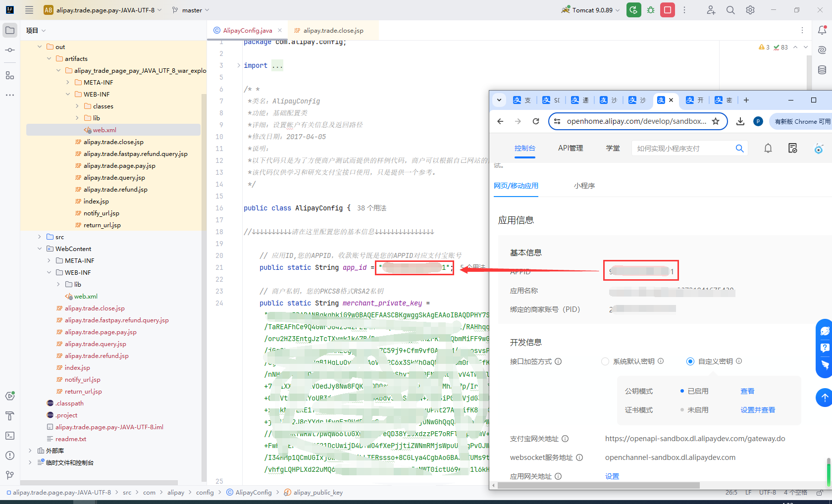
Task: Open the Git tool window icon
Action: coord(10,475)
